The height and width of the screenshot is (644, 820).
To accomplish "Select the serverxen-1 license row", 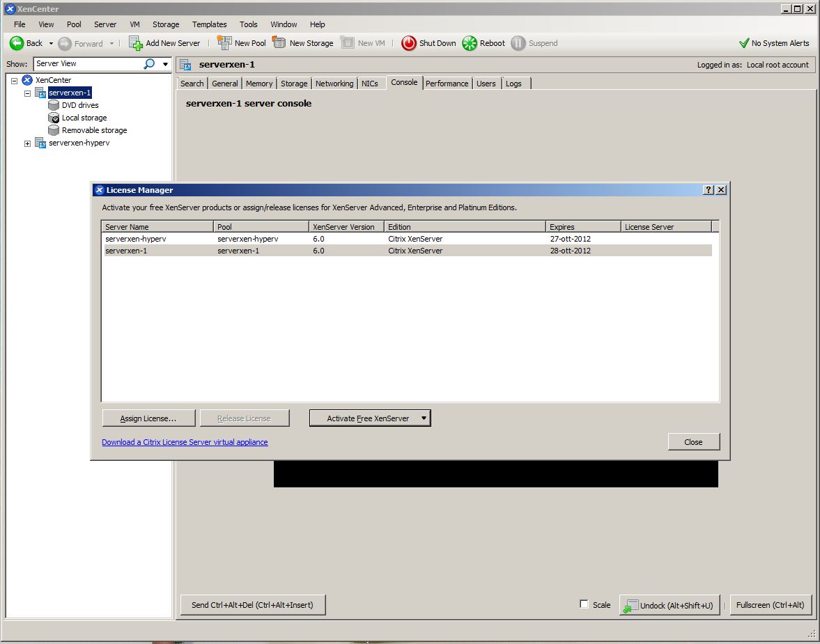I will [x=408, y=251].
